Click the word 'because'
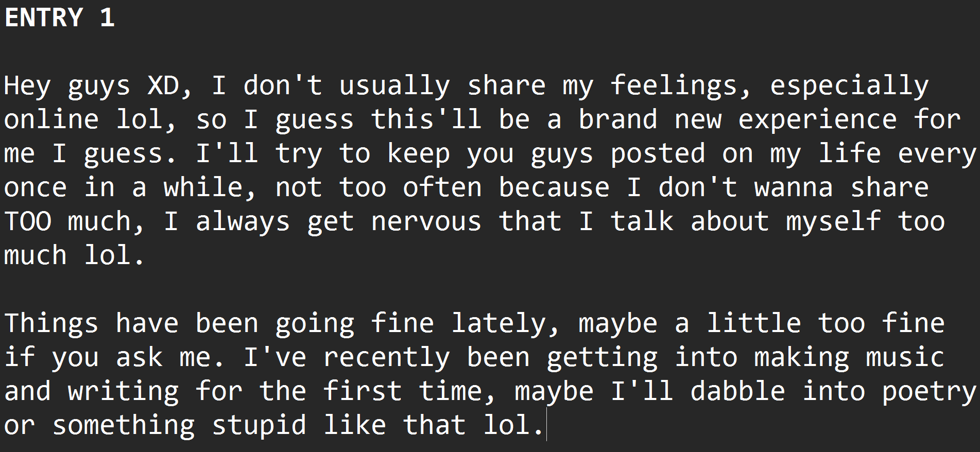Image resolution: width=980 pixels, height=452 pixels. coord(554,187)
